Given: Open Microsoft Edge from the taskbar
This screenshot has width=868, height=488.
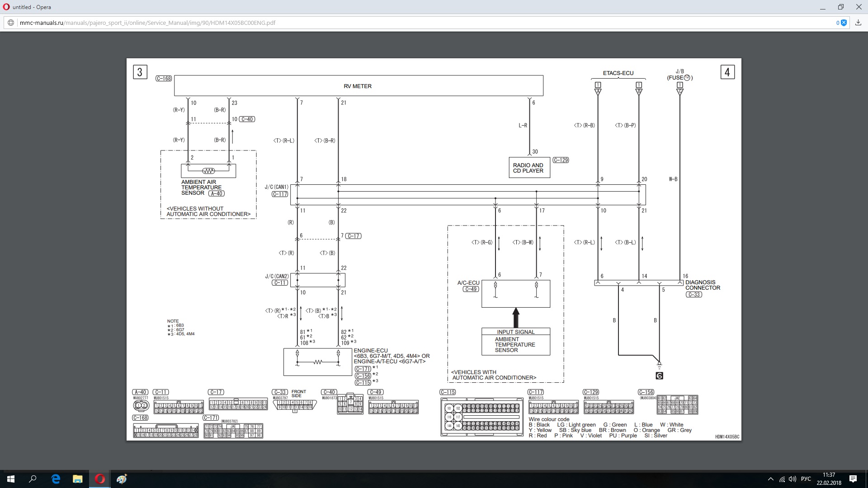Looking at the screenshot, I should click(56, 479).
